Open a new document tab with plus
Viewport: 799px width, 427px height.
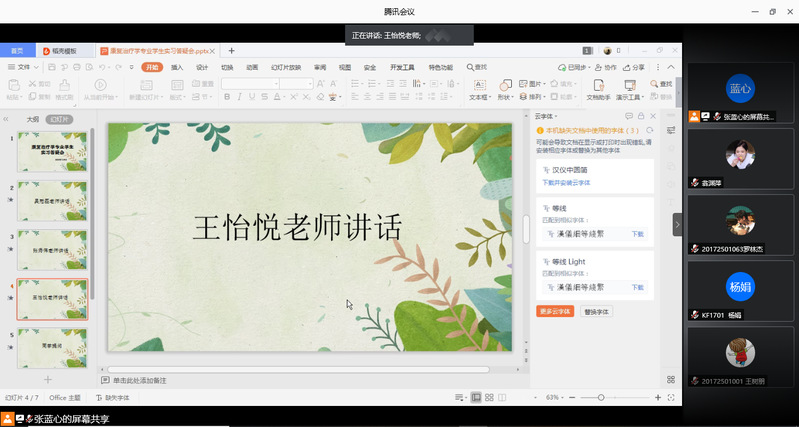click(x=232, y=50)
